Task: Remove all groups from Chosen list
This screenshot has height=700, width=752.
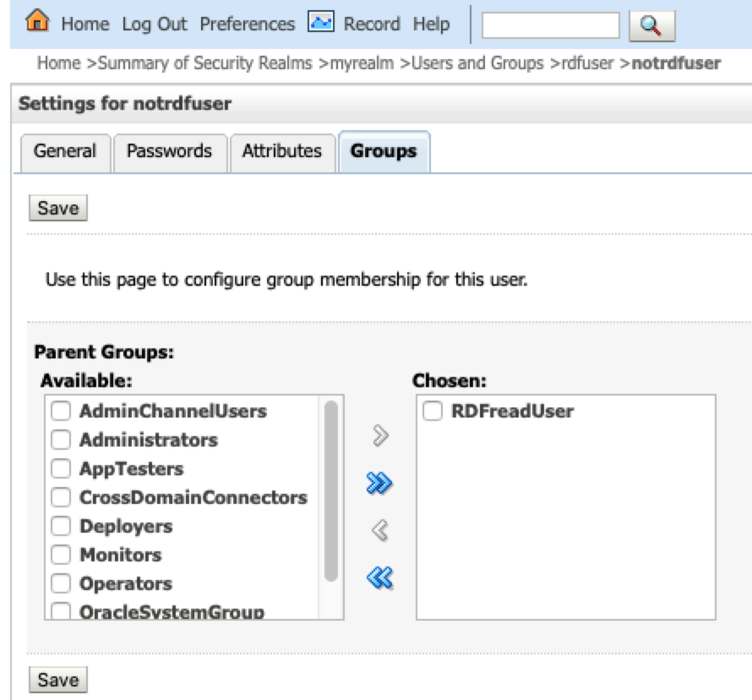Action: (380, 578)
